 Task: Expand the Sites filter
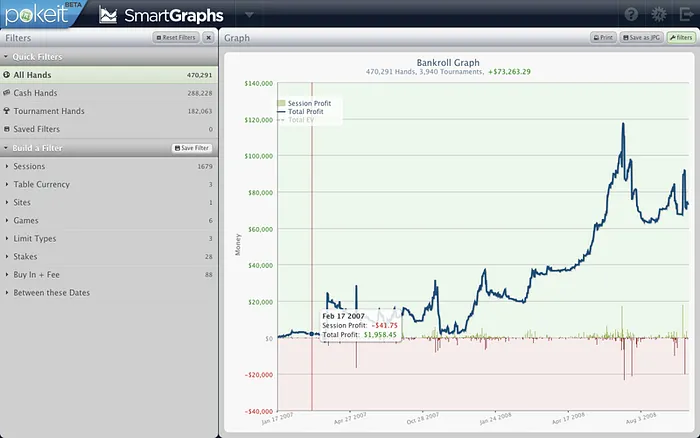tap(109, 202)
